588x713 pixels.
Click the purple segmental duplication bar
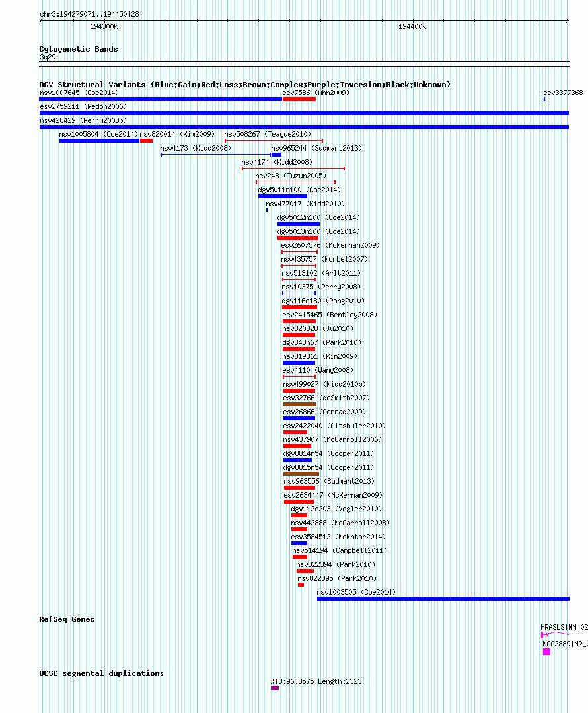(275, 688)
